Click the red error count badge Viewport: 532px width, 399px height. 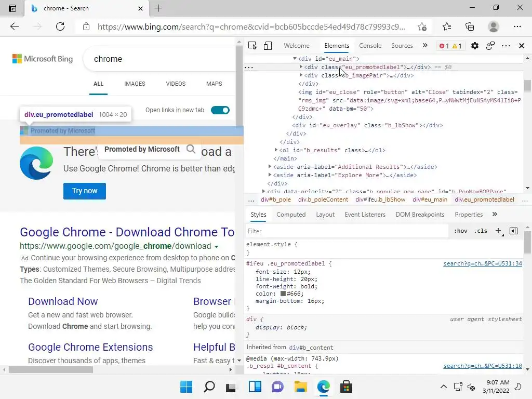tap(444, 46)
